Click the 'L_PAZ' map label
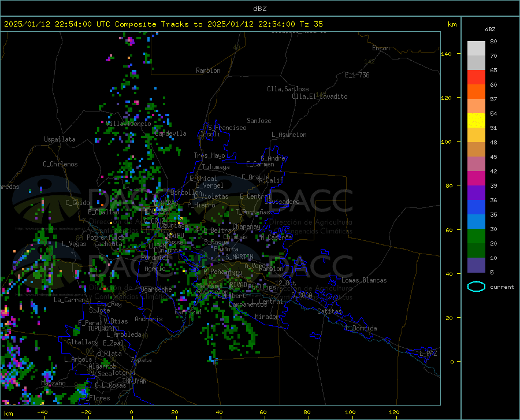 tap(428, 354)
